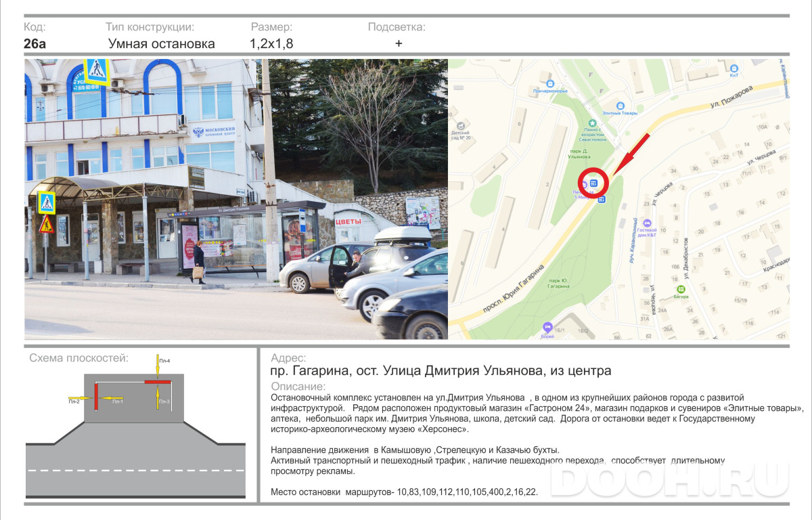Click the ЦВЕТЫ shop sign in photo
Viewport: 812px width, 520px height.
(x=348, y=221)
